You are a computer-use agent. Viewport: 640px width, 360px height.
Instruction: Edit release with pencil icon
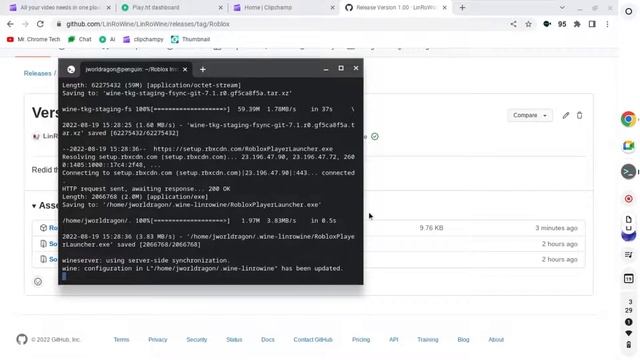coord(565,116)
